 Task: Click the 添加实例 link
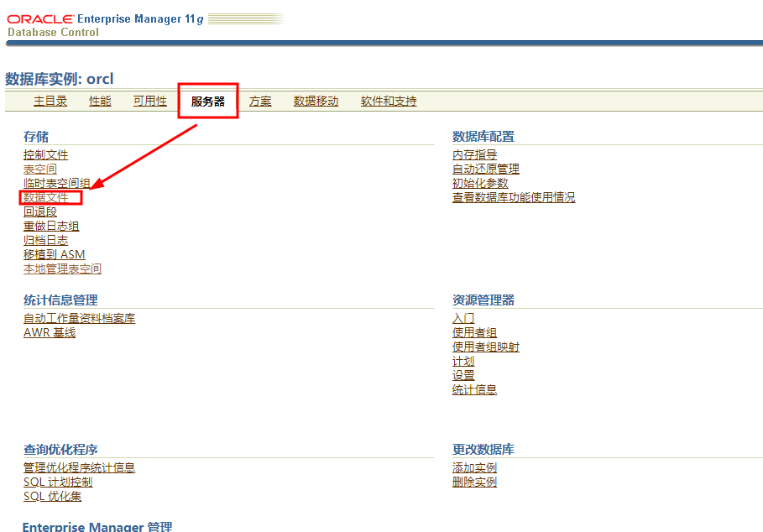(x=474, y=468)
